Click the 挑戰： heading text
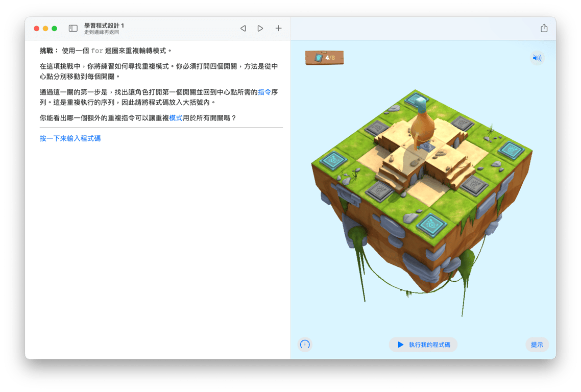Viewport: 581px width, 392px height. pyautogui.click(x=49, y=51)
